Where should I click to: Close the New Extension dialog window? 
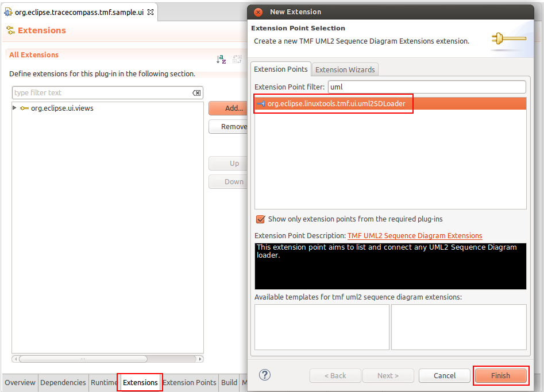[259, 12]
